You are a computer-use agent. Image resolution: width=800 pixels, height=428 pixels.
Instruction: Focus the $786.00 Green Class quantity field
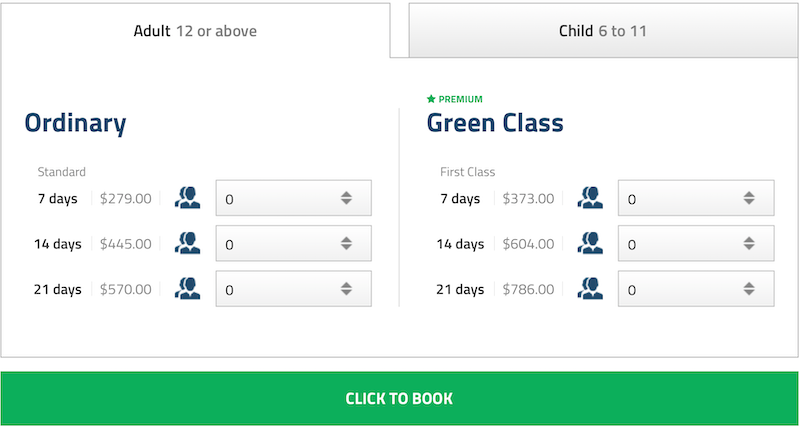pyautogui.click(x=696, y=289)
